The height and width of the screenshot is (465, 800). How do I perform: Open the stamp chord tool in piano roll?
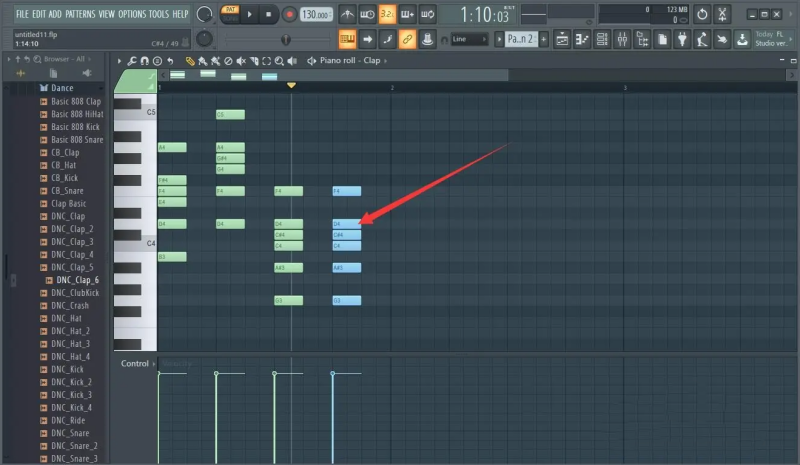(x=157, y=61)
